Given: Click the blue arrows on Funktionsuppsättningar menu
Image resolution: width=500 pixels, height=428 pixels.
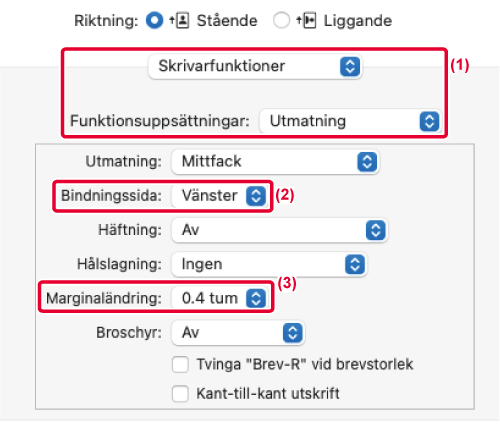Looking at the screenshot, I should (429, 121).
